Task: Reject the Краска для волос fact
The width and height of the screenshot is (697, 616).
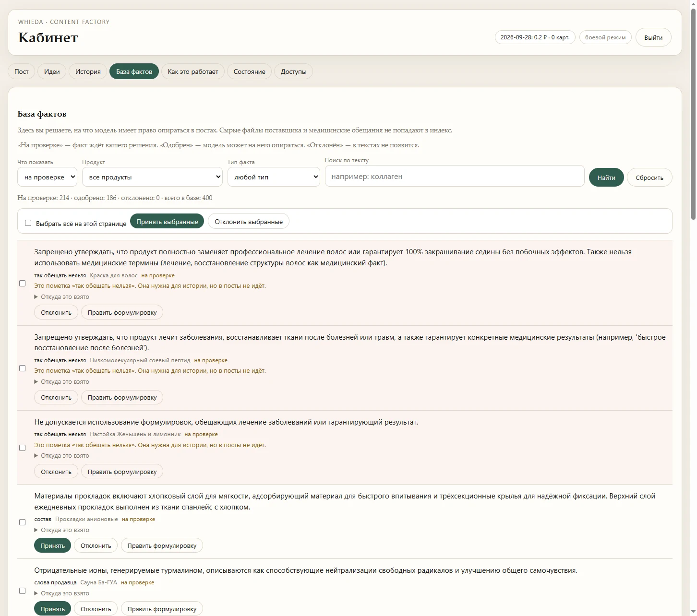Action: click(56, 312)
